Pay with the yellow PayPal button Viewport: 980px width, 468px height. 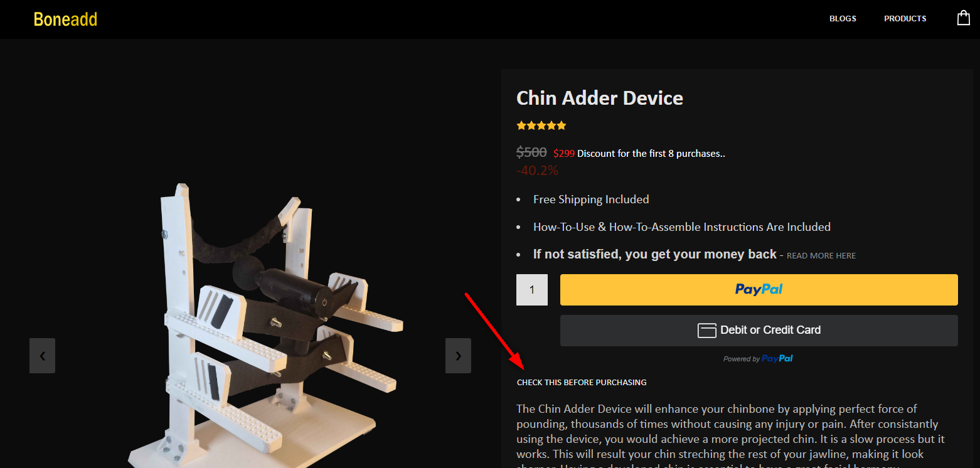point(759,290)
